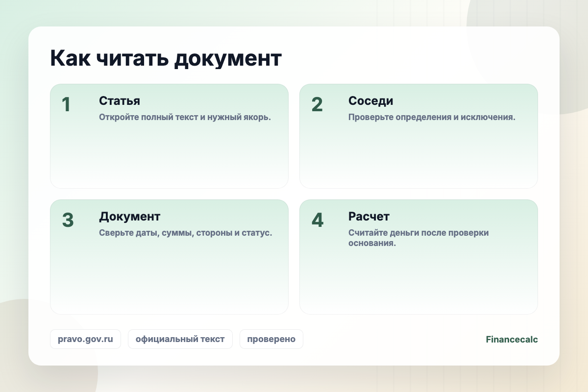The width and height of the screenshot is (588, 392).
Task: Click step number 4 of Расчет card
Action: click(x=318, y=220)
